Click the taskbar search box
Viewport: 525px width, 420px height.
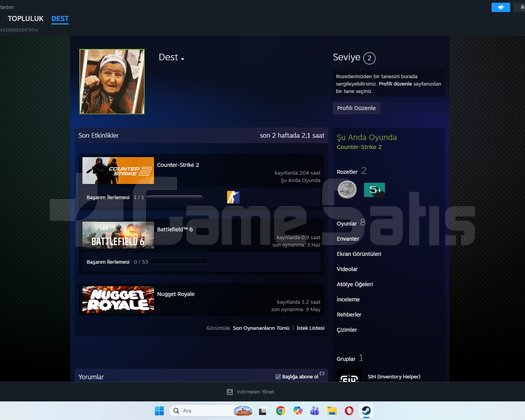pos(202,410)
